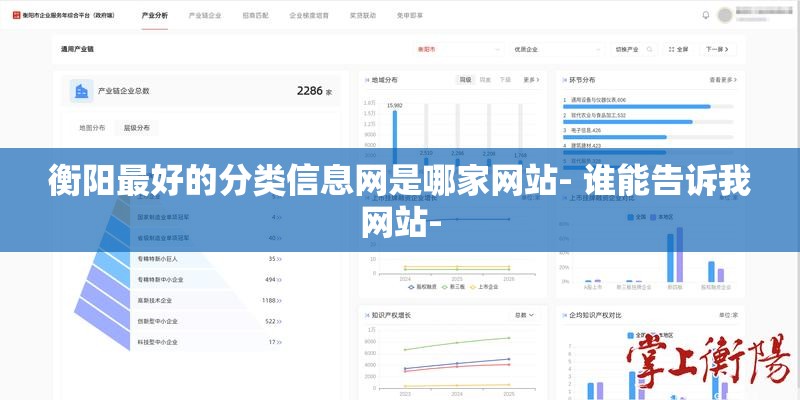The width and height of the screenshot is (800, 400).
Task: Open the fifth top navigation tab
Action: coord(363,15)
